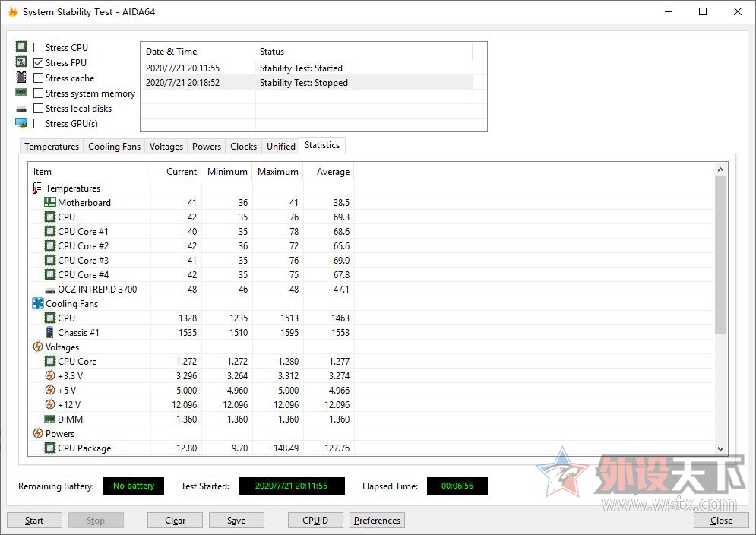Click the CPU Core #4 chip icon

50,275
